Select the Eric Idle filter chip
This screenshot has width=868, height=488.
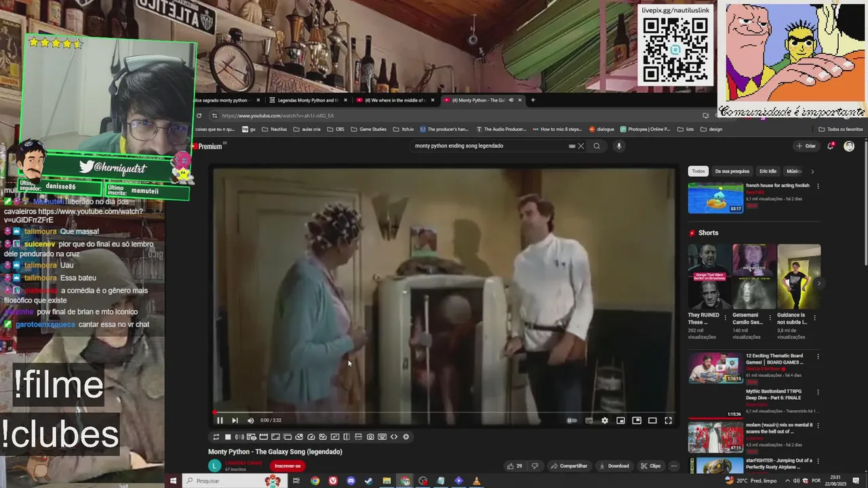point(768,171)
